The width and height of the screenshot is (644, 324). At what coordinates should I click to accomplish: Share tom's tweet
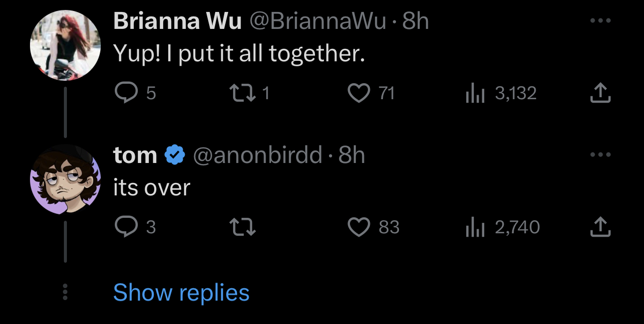(x=600, y=227)
